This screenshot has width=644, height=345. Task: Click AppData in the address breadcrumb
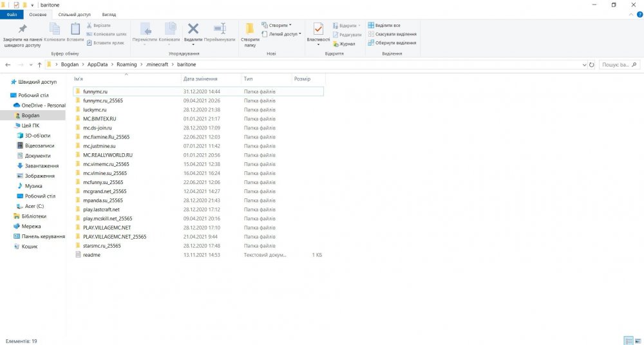pos(97,64)
